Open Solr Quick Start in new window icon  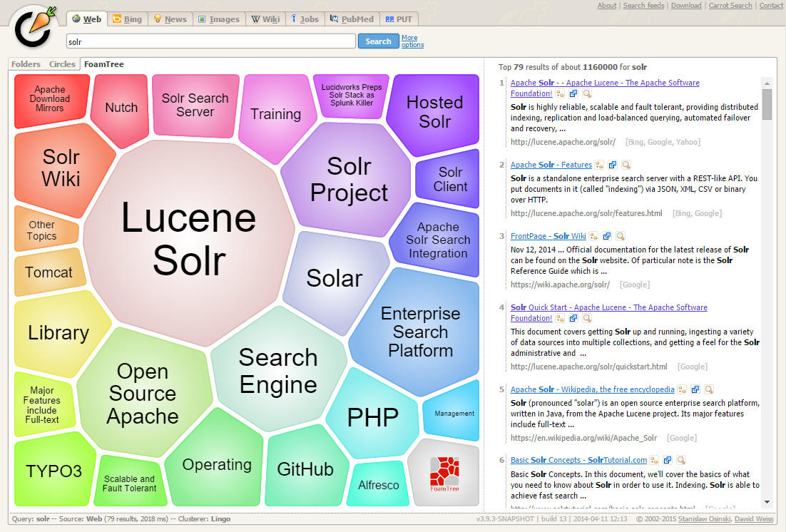pos(573,319)
